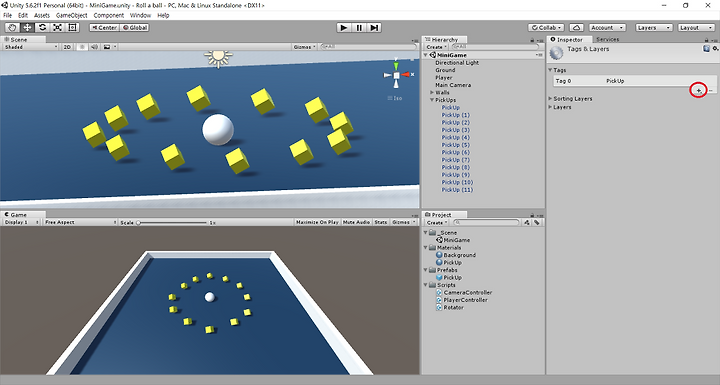Open Display 1 dropdown
Viewport: 720px width, 385px height.
(21, 222)
